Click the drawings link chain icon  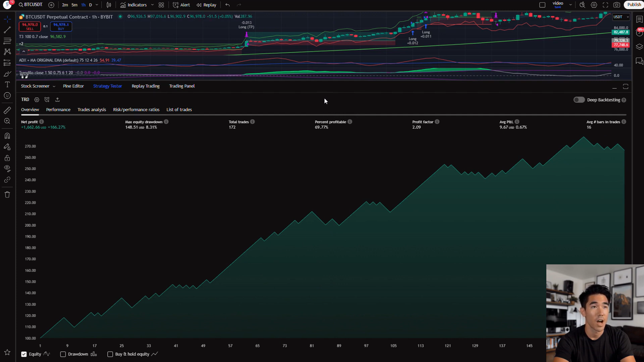click(x=7, y=180)
